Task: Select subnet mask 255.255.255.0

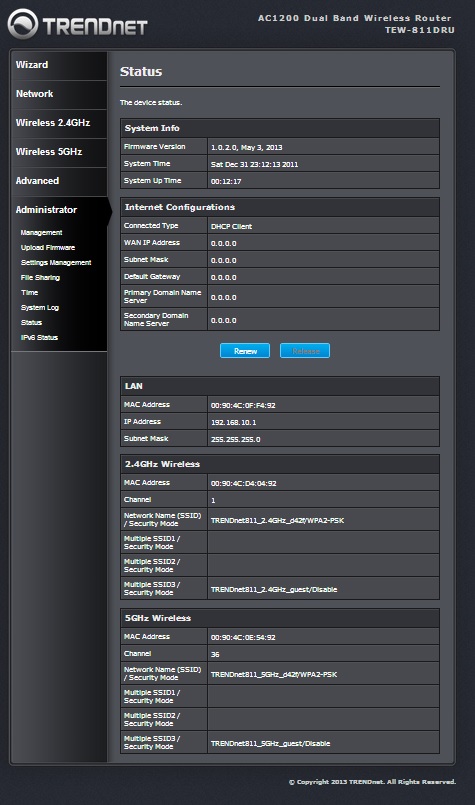Action: pyautogui.click(x=235, y=439)
